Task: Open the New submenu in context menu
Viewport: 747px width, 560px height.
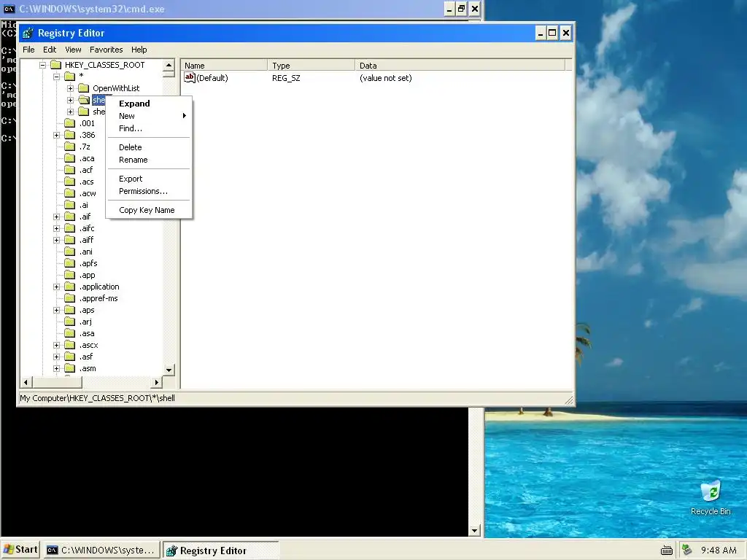Action: pyautogui.click(x=149, y=116)
